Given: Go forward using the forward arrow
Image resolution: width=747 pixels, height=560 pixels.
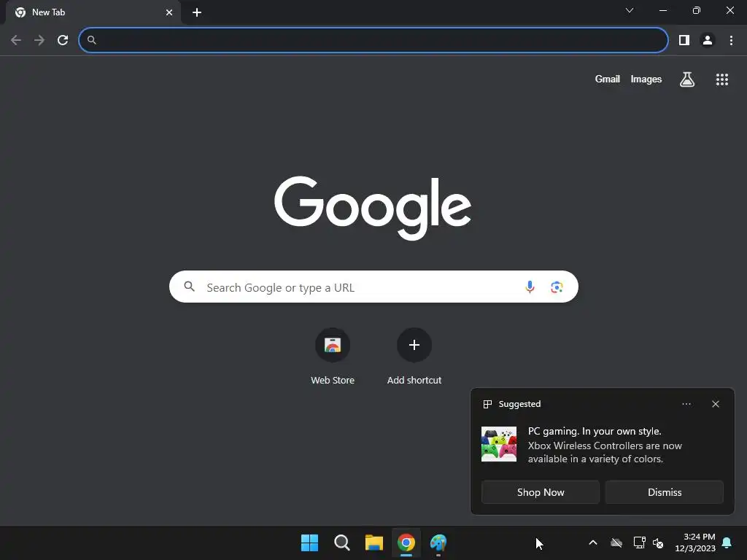Looking at the screenshot, I should click(39, 40).
